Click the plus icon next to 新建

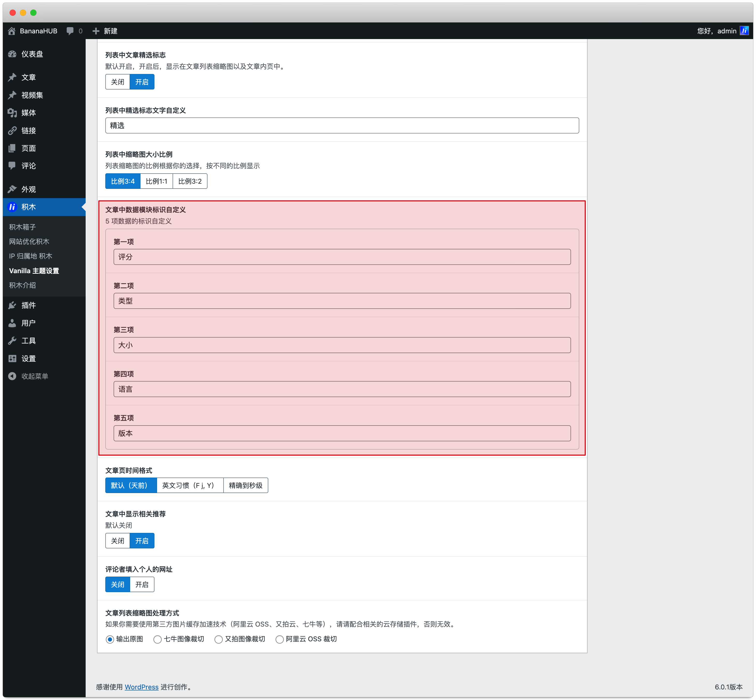point(96,31)
